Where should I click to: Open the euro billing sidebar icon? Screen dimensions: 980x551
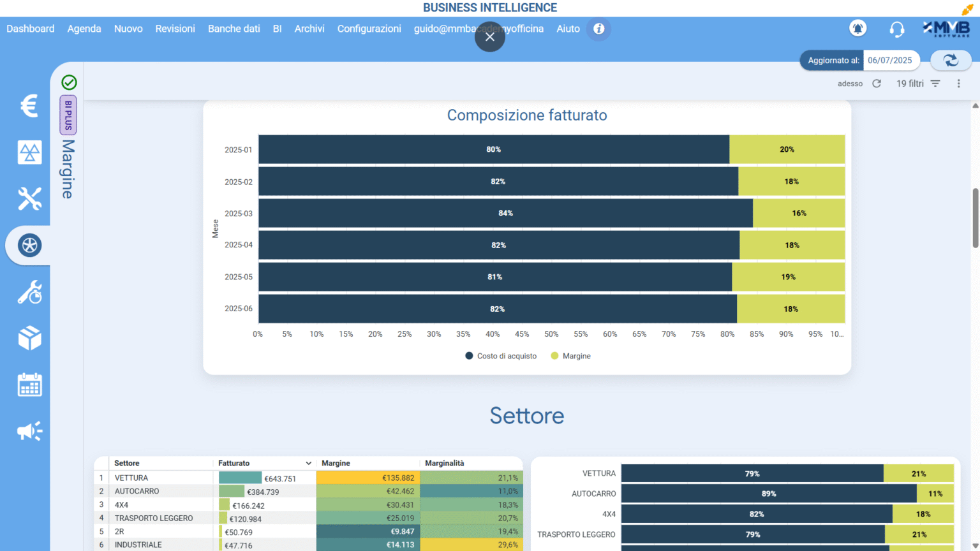pyautogui.click(x=29, y=106)
